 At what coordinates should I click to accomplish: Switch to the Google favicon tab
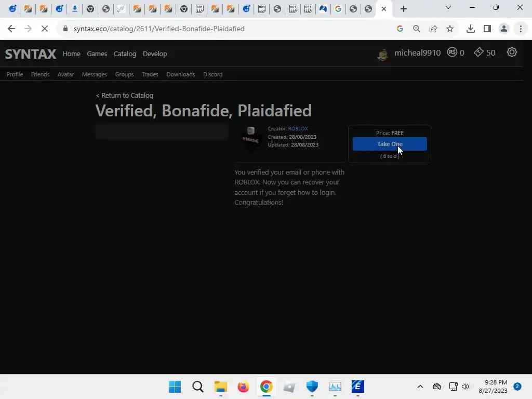pos(338,9)
